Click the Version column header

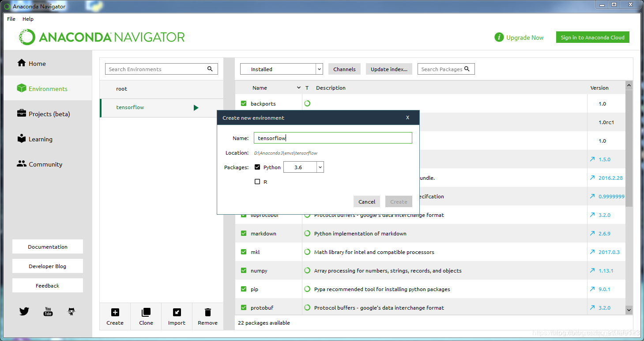pos(599,88)
